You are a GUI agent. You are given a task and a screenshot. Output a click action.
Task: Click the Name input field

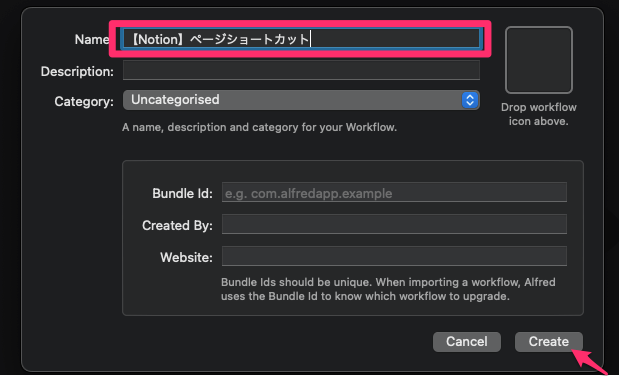click(301, 39)
